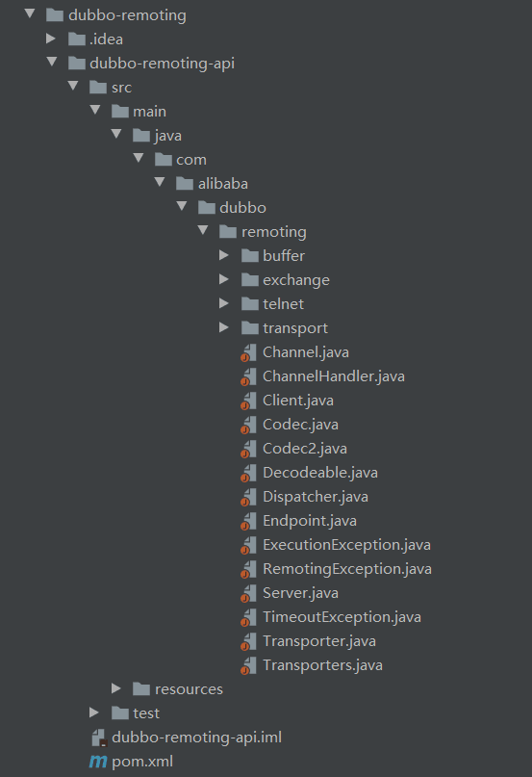532x777 pixels.
Task: Select TimeoutException.java in project tree
Action: (x=342, y=617)
